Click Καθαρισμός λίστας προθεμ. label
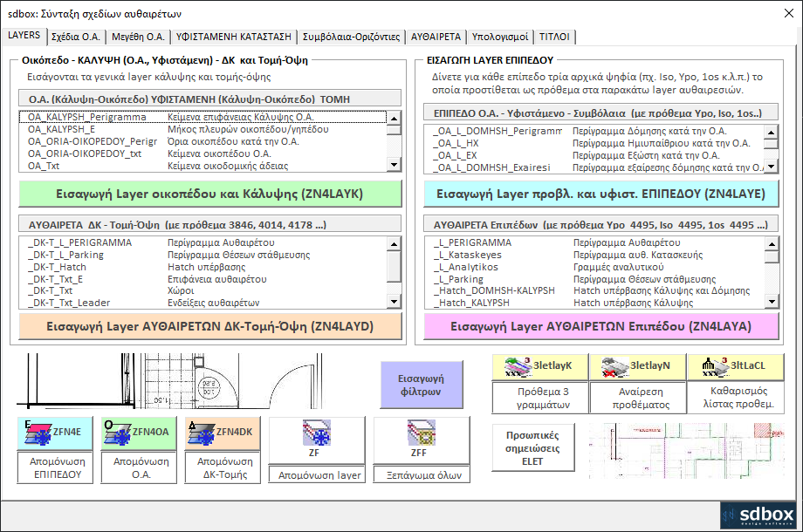Image resolution: width=803 pixels, height=532 pixels. coord(736,397)
